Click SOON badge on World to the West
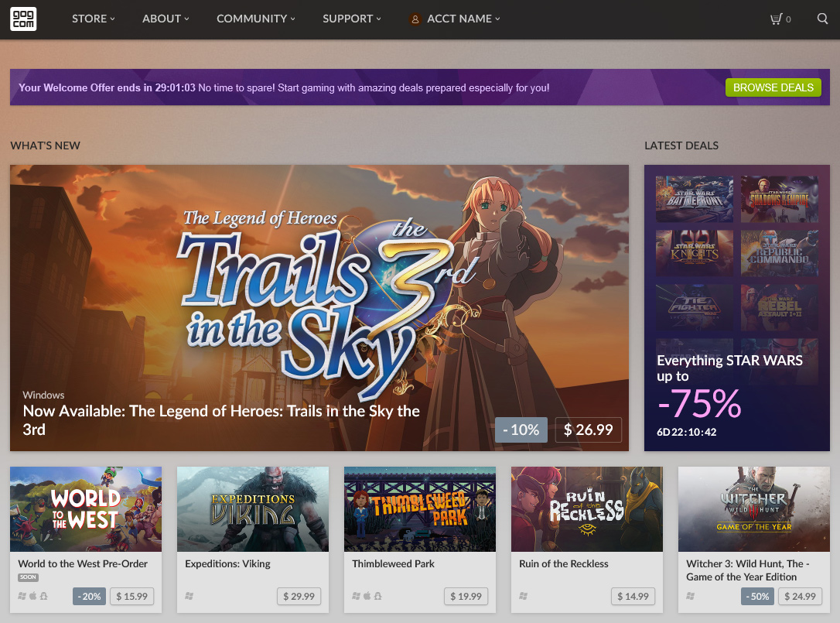 pyautogui.click(x=29, y=577)
